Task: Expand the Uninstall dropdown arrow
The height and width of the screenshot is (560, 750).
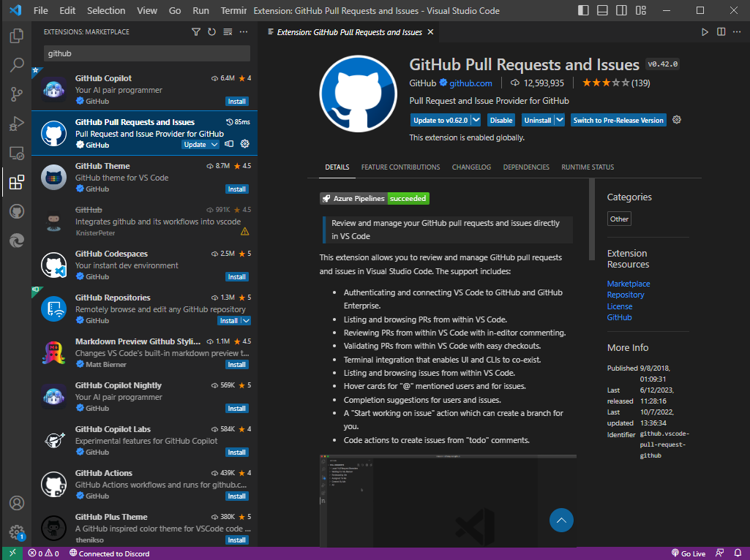Action: click(560, 120)
